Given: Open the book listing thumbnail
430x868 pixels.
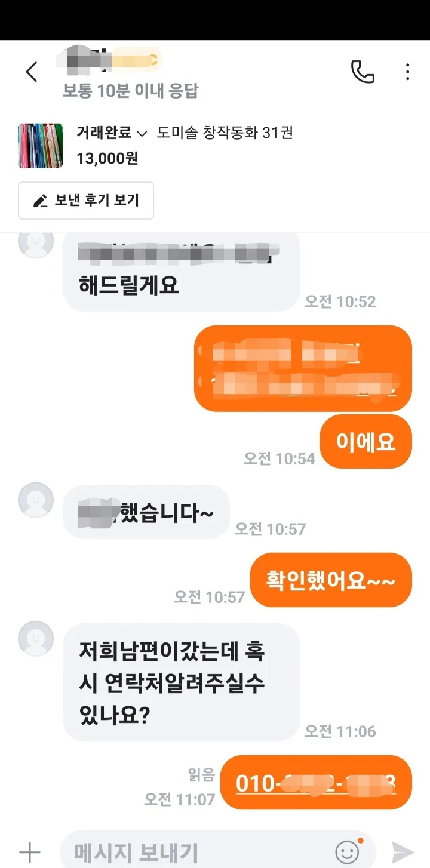Looking at the screenshot, I should [40, 146].
